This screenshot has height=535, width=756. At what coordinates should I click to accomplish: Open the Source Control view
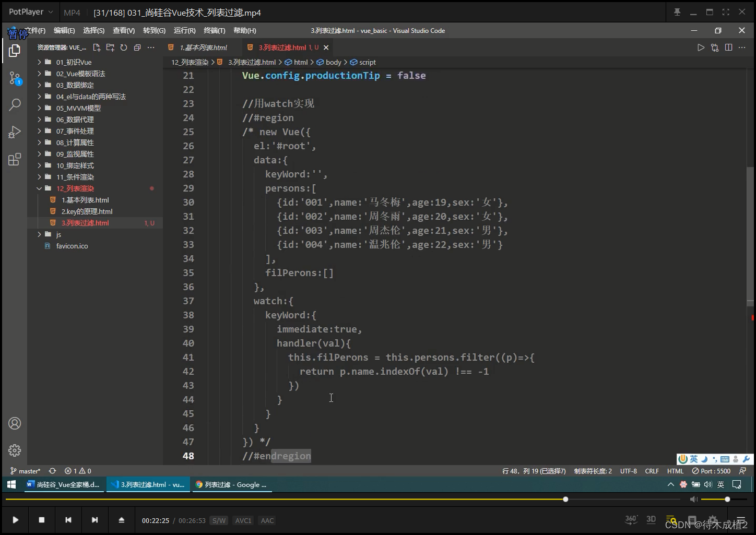click(15, 78)
